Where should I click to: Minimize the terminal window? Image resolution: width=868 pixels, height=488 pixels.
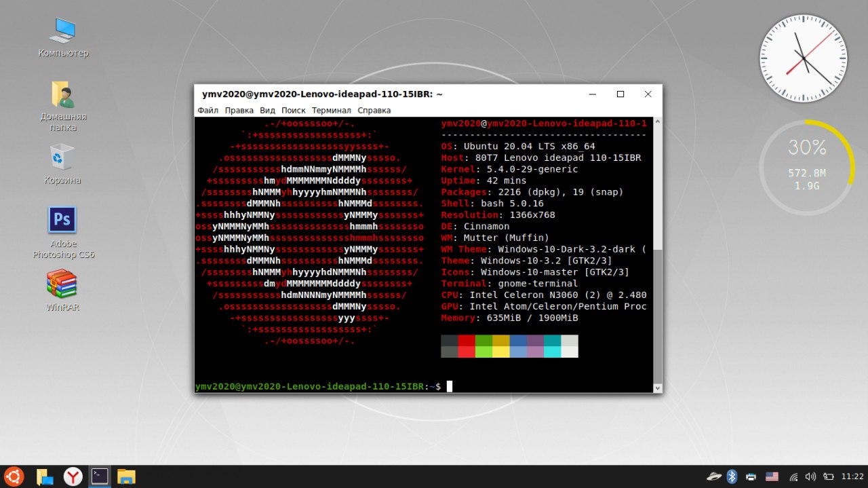point(593,94)
